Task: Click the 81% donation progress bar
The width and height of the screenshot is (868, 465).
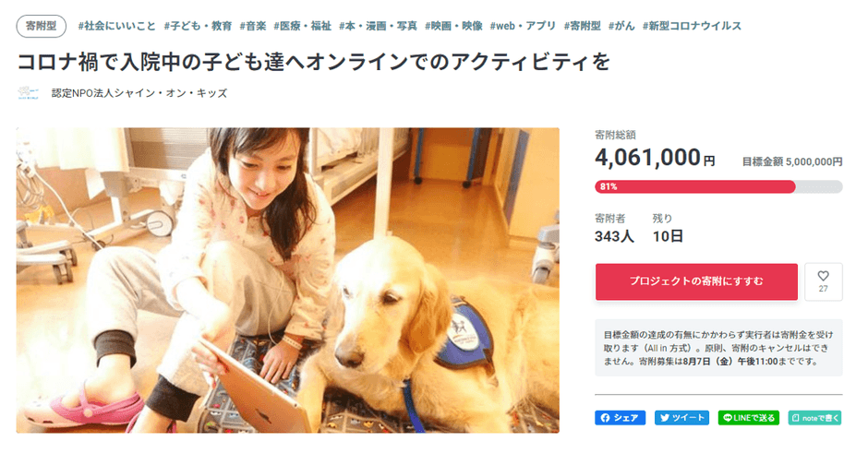Action: click(x=718, y=187)
